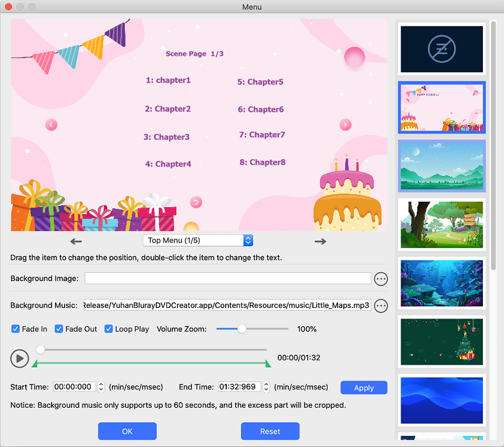Click the play button for background music
The height and width of the screenshot is (447, 504).
(19, 358)
